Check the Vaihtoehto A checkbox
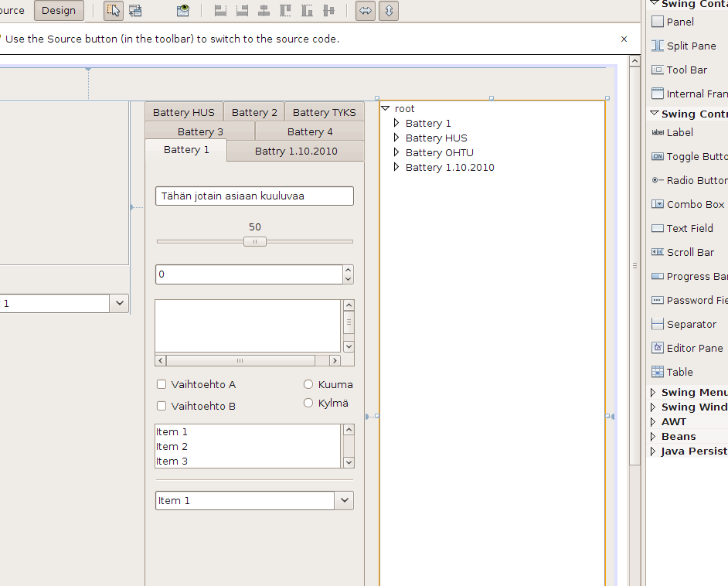728x586 pixels. [x=161, y=384]
